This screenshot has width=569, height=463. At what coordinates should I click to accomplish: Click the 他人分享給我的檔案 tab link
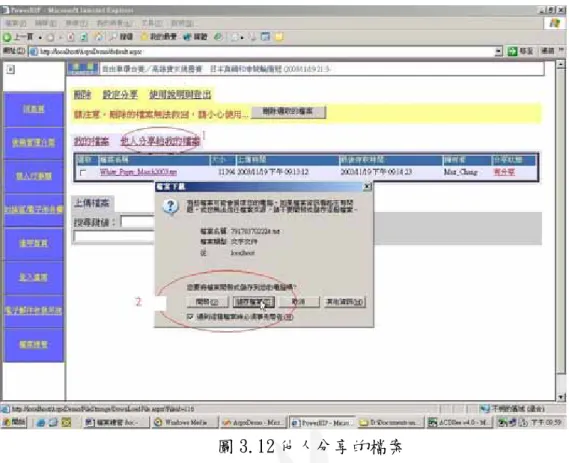160,141
